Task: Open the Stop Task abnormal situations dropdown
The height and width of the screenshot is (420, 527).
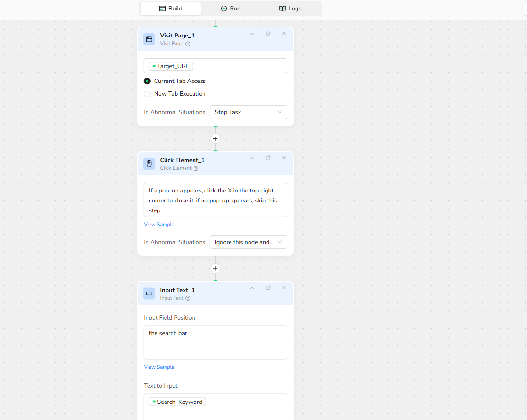Action: coord(248,112)
